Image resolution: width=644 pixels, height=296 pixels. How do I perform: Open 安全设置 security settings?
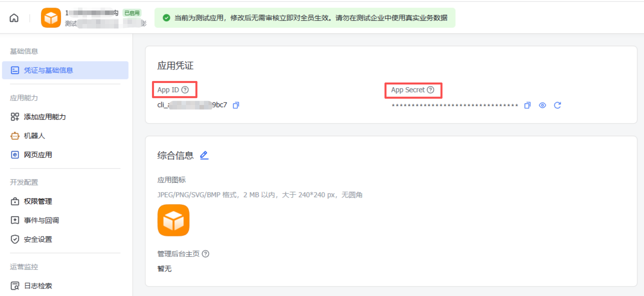pos(38,239)
